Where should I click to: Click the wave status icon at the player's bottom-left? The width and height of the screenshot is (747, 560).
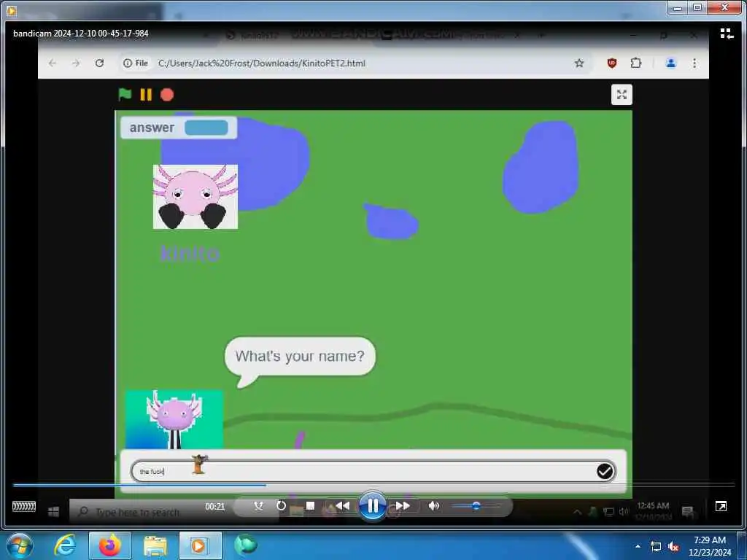click(x=24, y=506)
